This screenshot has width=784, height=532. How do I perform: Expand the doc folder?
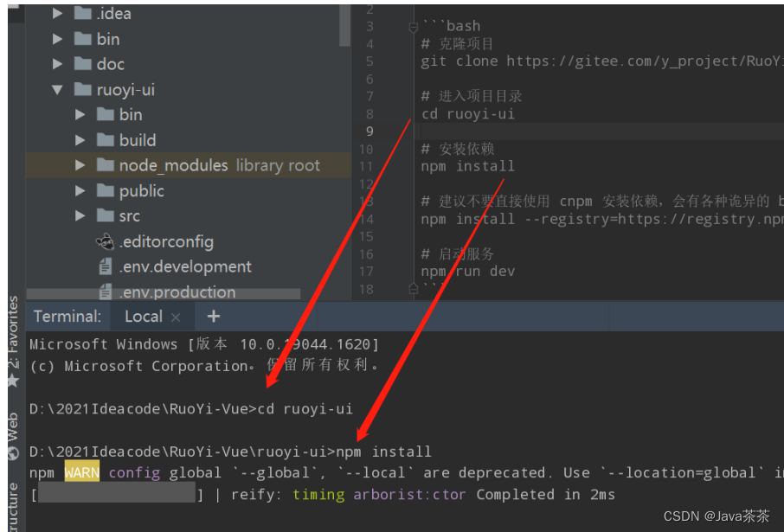coord(57,63)
